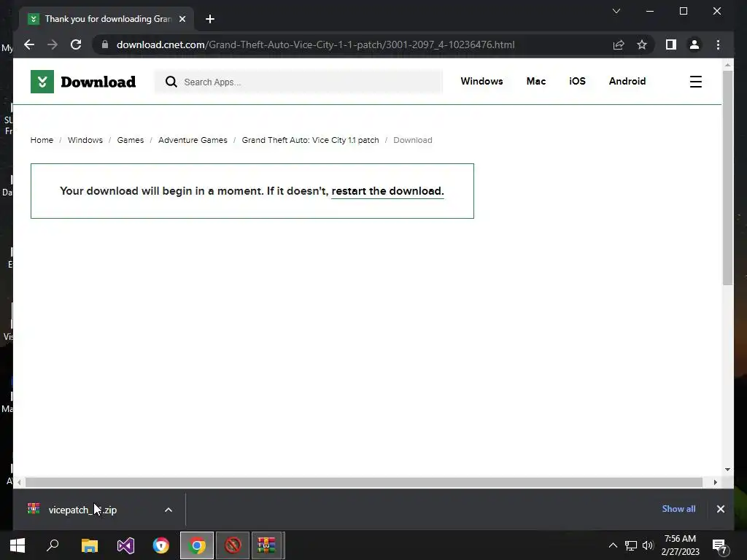Switch to Chrome in taskbar
747x560 pixels.
197,545
